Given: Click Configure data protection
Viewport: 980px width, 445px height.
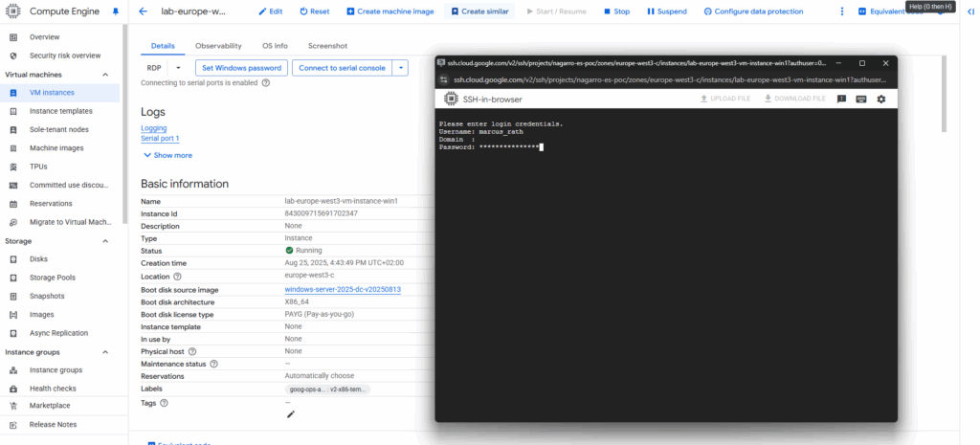Looking at the screenshot, I should tap(753, 11).
